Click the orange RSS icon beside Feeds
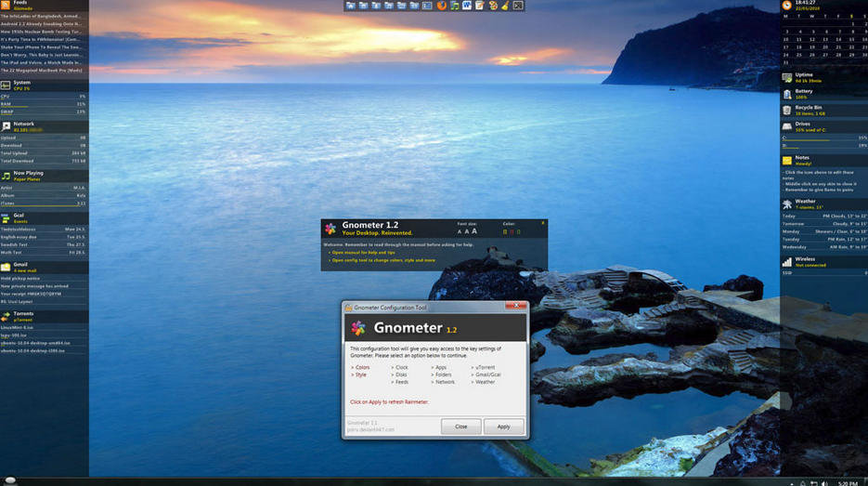The width and height of the screenshot is (868, 486). (x=5, y=5)
